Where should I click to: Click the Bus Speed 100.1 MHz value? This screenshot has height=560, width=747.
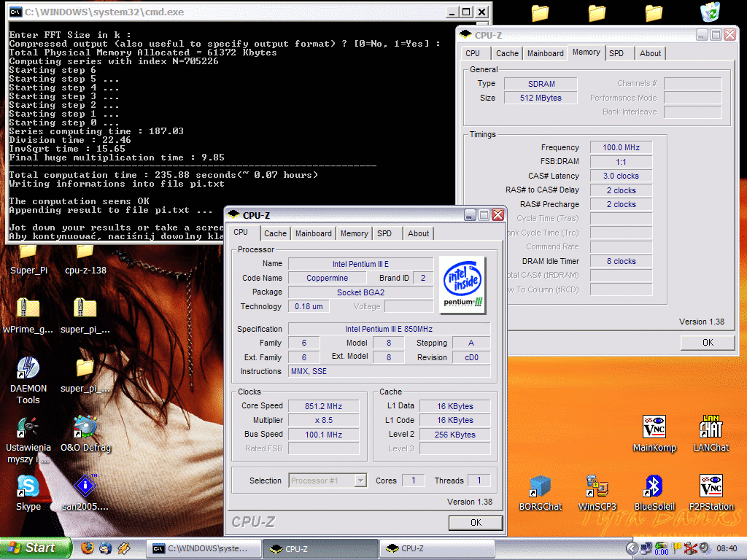point(323,435)
